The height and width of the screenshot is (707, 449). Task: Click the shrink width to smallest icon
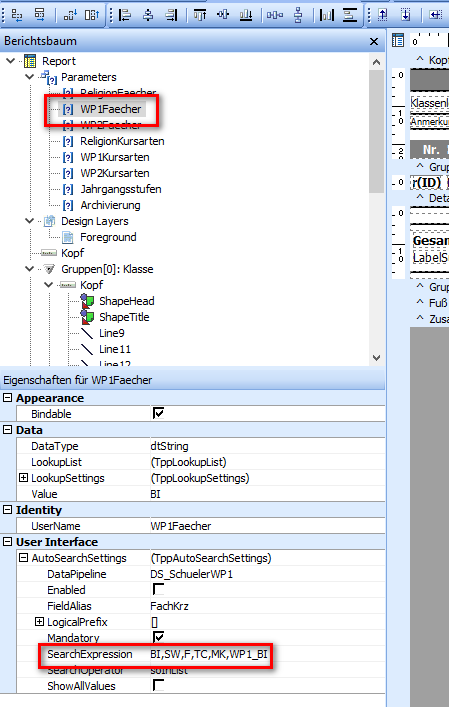pos(17,15)
